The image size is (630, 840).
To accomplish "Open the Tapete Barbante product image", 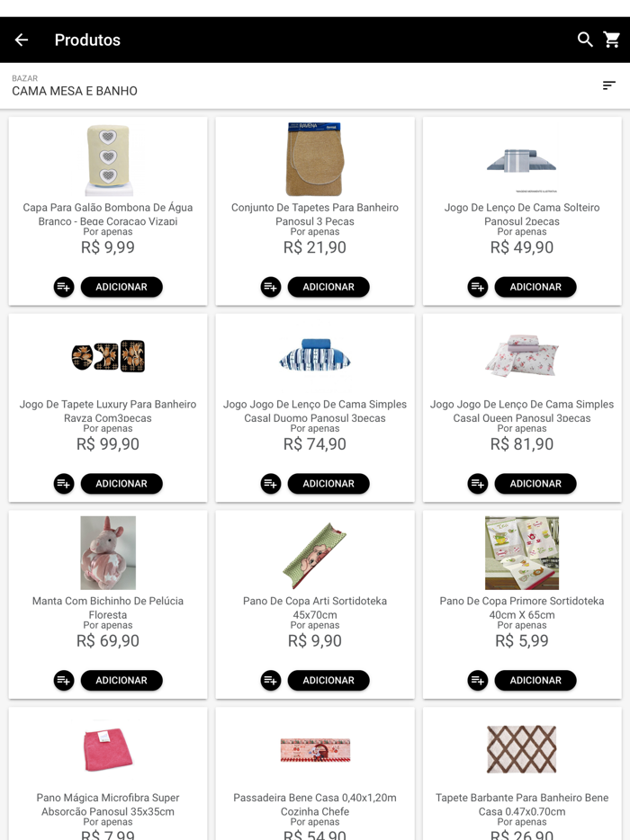I will tap(522, 748).
